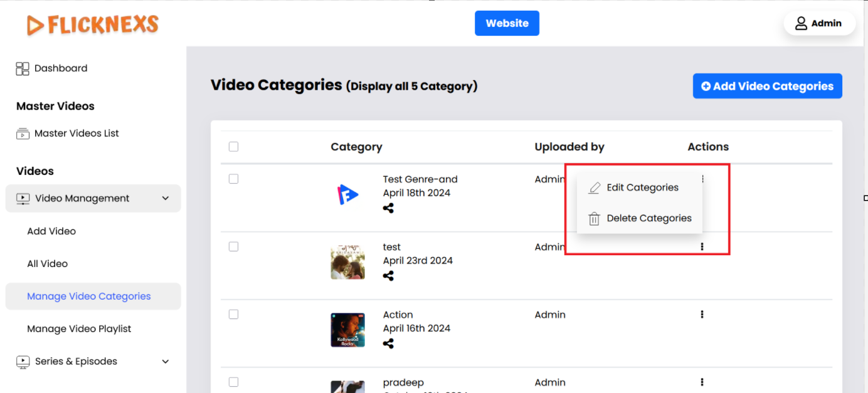Click the Dashboard grid icon in sidebar
Screen dimensions: 868x393
23,68
